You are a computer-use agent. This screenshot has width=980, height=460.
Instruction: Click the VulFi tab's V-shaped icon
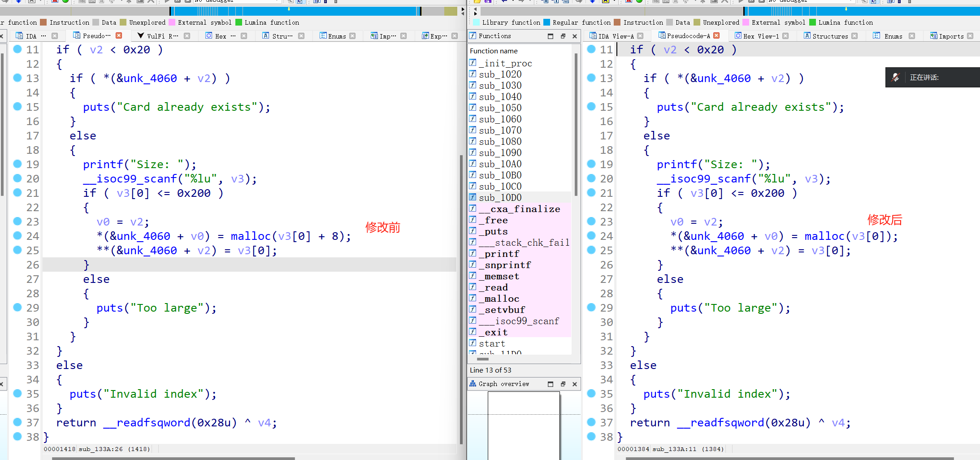pyautogui.click(x=141, y=36)
